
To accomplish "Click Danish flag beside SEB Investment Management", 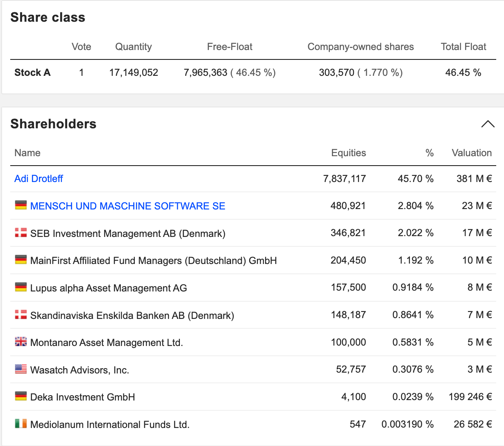I will 21,232.
